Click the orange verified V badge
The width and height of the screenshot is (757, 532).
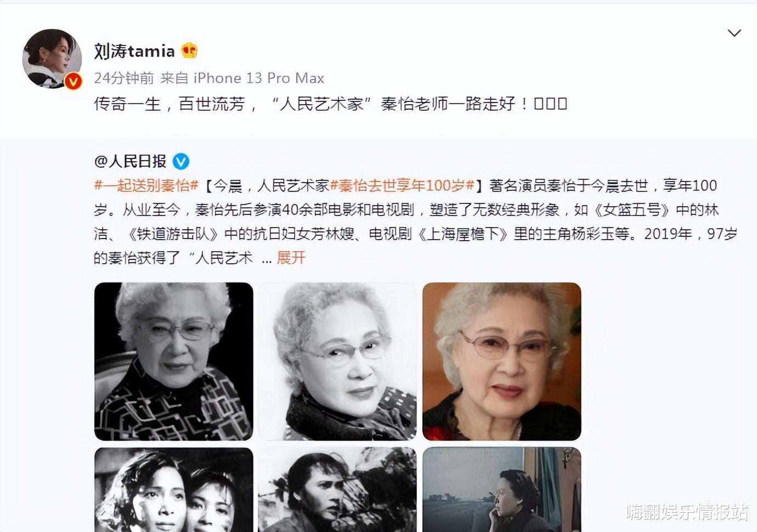pyautogui.click(x=73, y=81)
